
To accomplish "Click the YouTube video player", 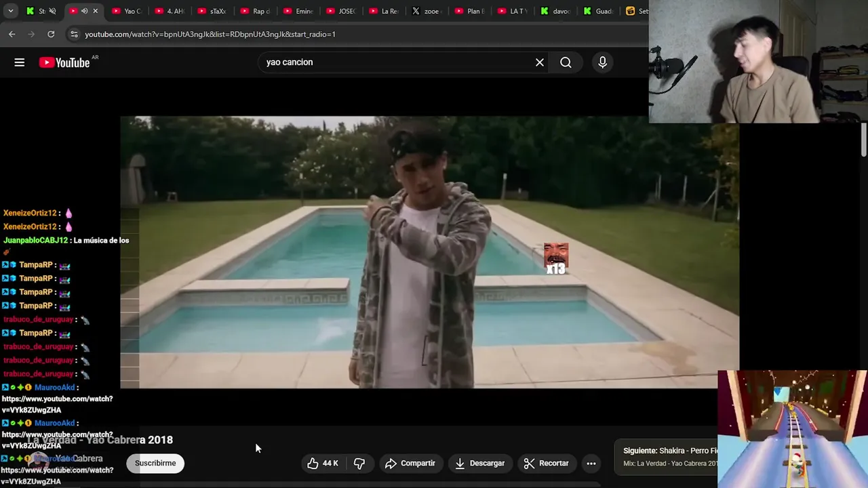I will [429, 252].
